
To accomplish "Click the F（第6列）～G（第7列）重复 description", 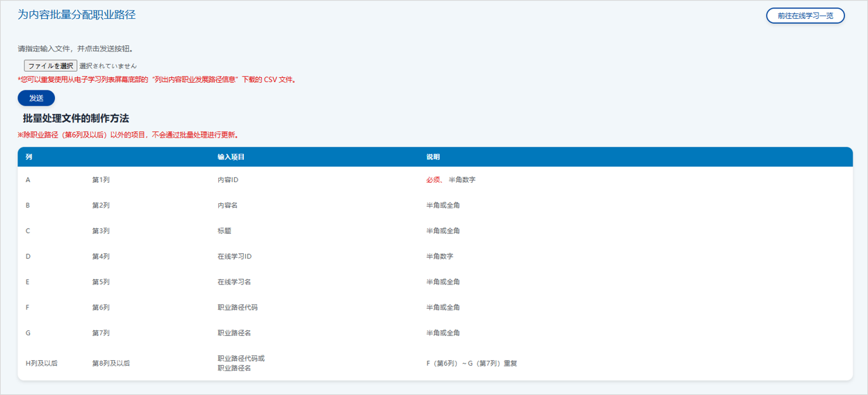I will pos(471,363).
